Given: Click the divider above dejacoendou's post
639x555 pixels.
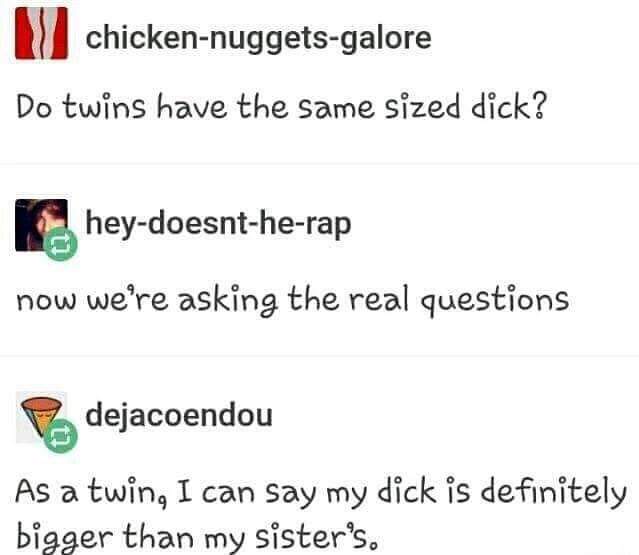Looking at the screenshot, I should (320, 356).
